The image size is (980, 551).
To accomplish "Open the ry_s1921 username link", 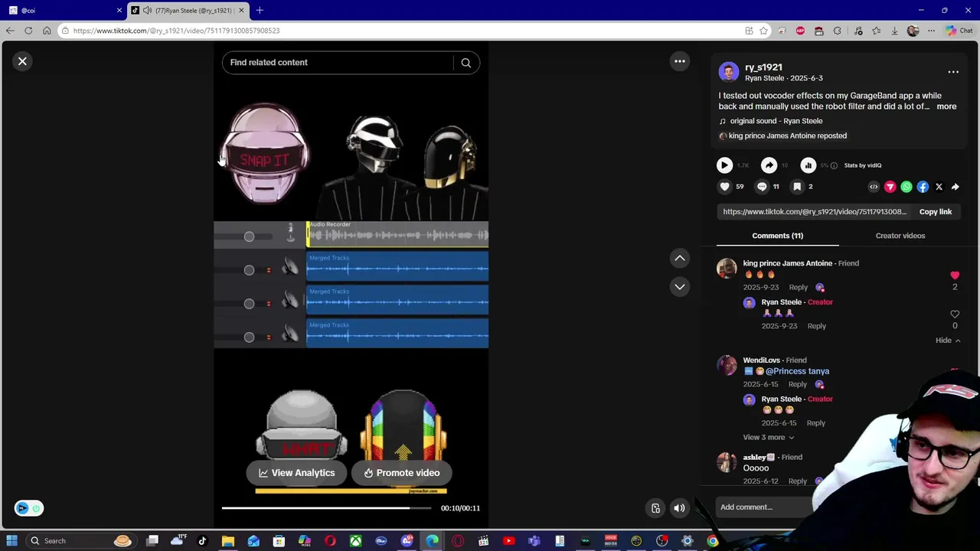I will point(763,67).
